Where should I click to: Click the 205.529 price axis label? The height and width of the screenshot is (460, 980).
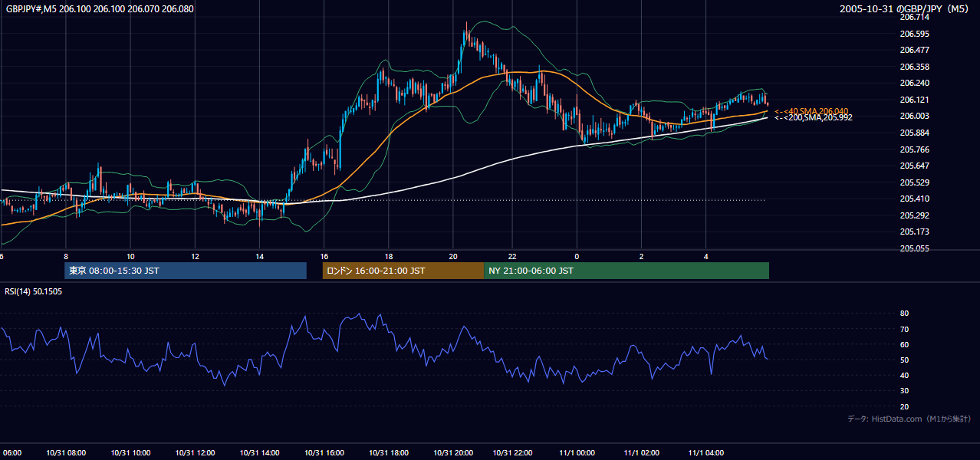[915, 182]
